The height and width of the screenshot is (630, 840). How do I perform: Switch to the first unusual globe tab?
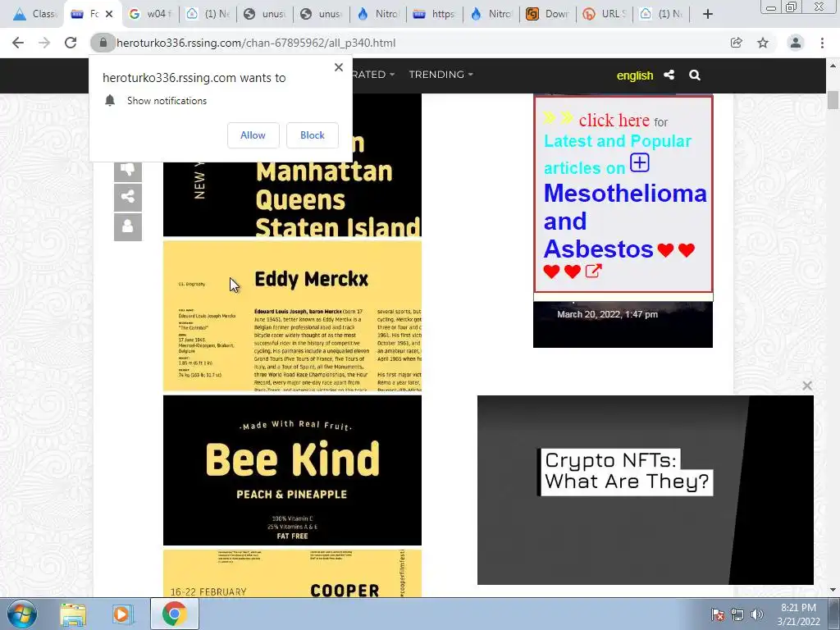click(265, 14)
